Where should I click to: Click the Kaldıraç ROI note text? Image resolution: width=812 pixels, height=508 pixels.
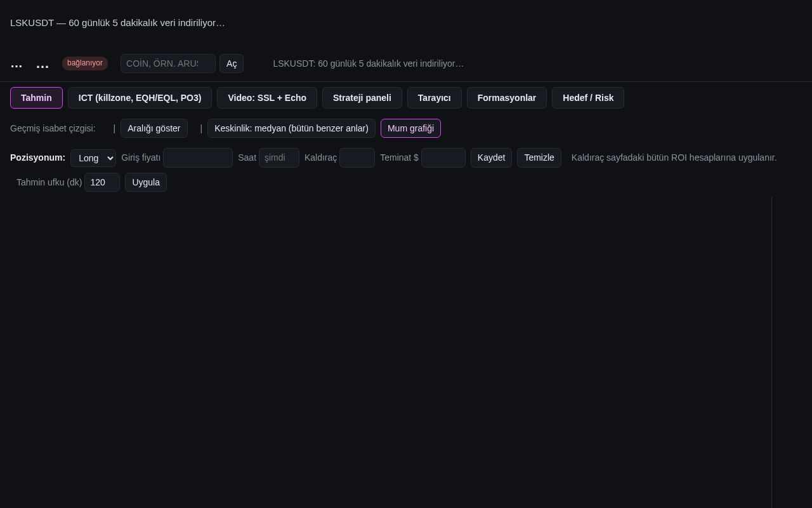tap(674, 157)
